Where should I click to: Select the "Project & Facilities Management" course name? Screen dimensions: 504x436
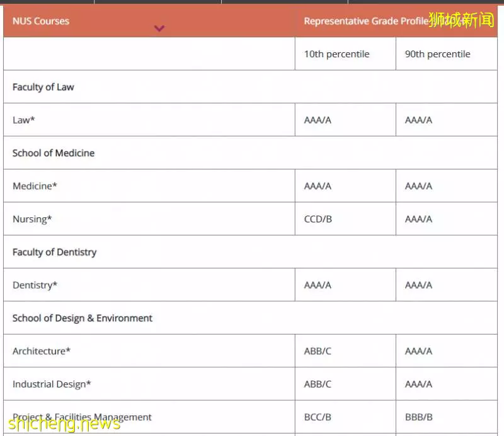[x=82, y=417]
